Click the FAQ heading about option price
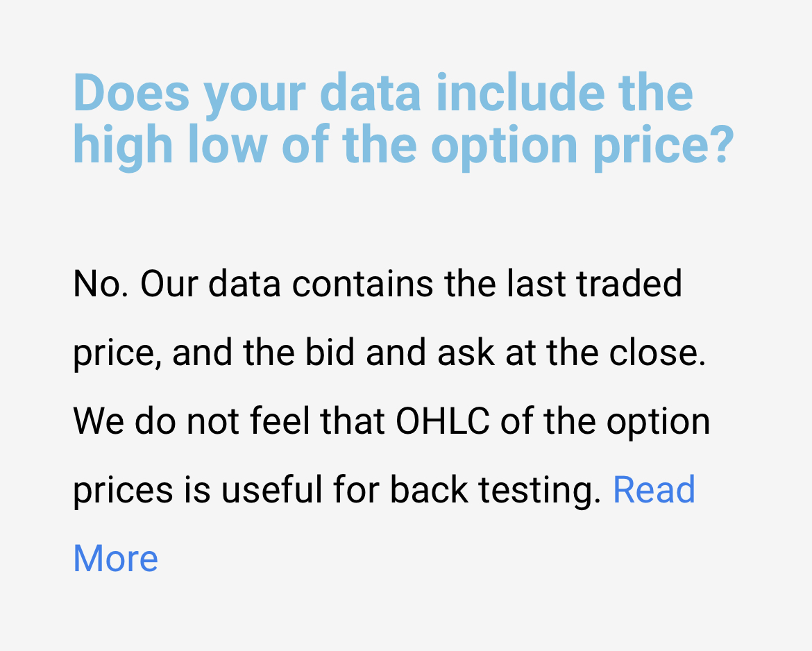Image resolution: width=812 pixels, height=651 pixels. [x=403, y=119]
